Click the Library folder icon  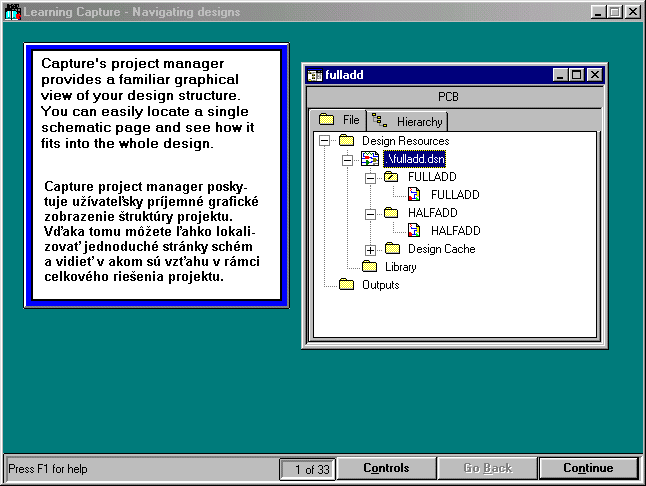pos(369,267)
